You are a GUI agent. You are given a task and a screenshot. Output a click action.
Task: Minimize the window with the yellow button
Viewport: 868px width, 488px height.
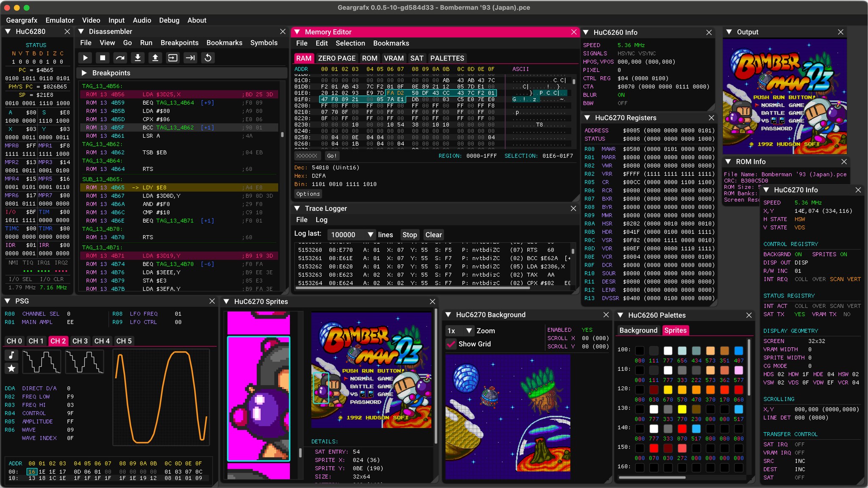(x=17, y=8)
